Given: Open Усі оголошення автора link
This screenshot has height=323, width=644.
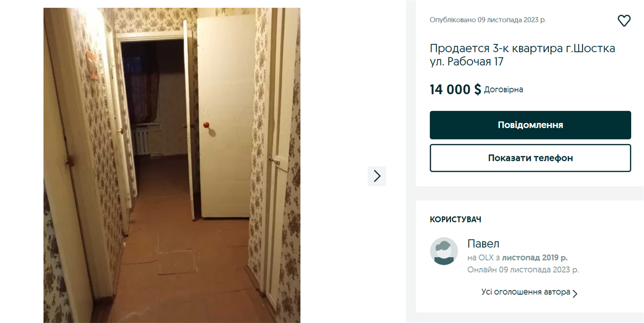Looking at the screenshot, I should pyautogui.click(x=526, y=292).
